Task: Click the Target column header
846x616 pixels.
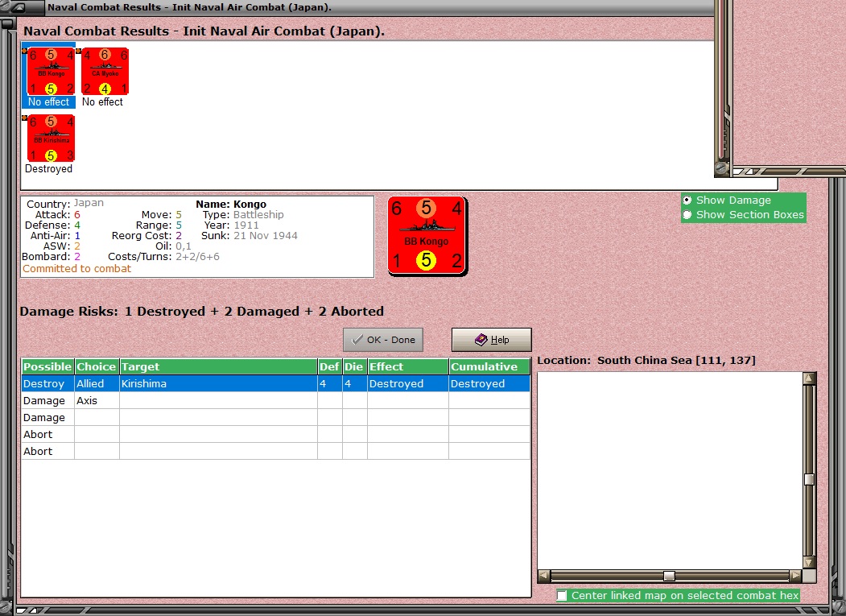Action: pyautogui.click(x=218, y=366)
